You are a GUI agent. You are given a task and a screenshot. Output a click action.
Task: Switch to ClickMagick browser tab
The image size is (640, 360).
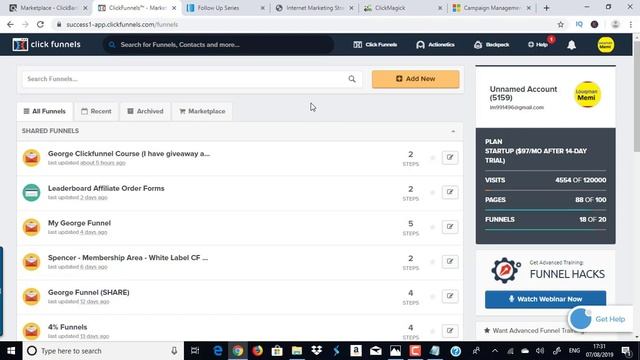[402, 8]
